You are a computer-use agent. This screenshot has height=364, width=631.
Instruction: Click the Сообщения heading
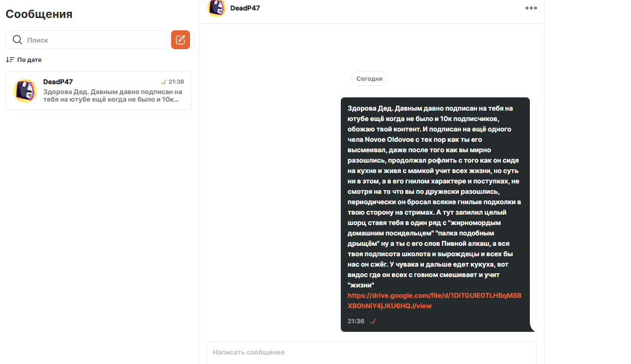(39, 14)
